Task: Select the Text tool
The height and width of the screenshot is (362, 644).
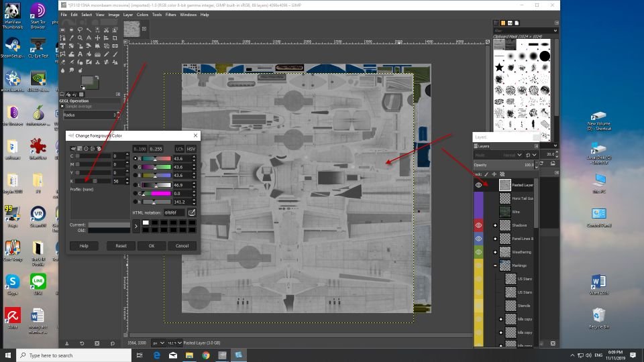Action: click(x=80, y=54)
